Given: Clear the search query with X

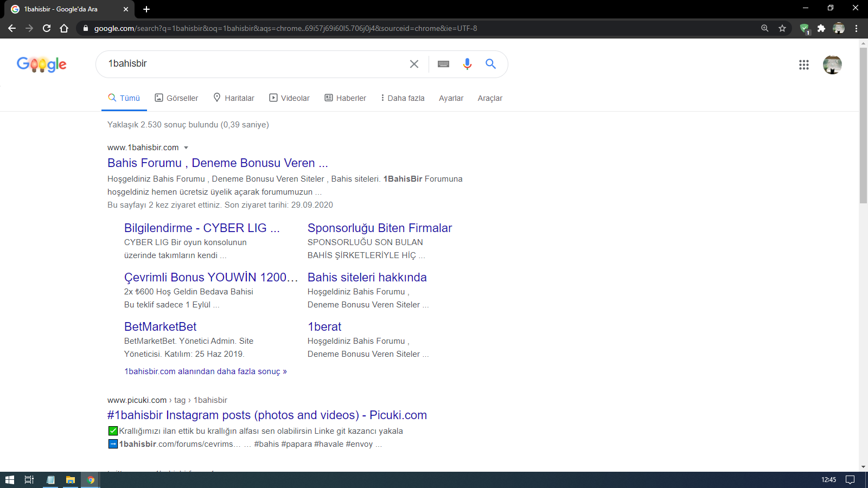Looking at the screenshot, I should tap(414, 64).
